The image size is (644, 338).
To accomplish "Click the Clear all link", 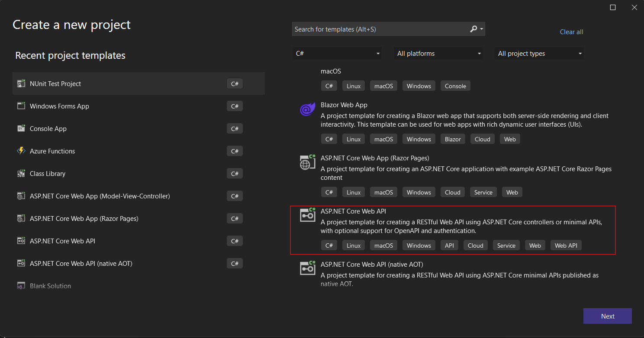I will (x=571, y=32).
